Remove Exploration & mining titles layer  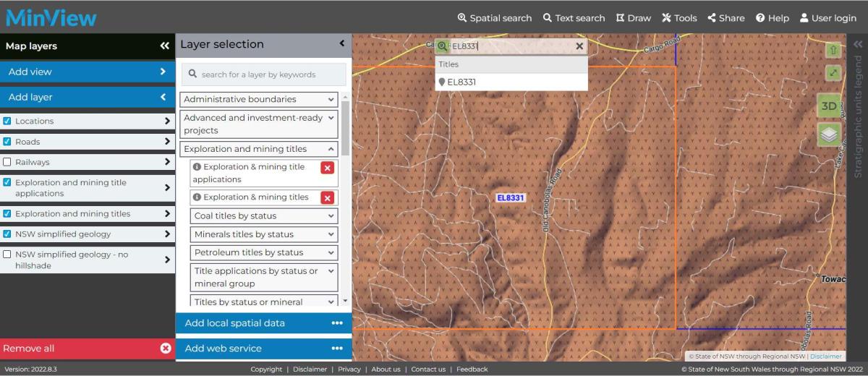click(x=328, y=197)
